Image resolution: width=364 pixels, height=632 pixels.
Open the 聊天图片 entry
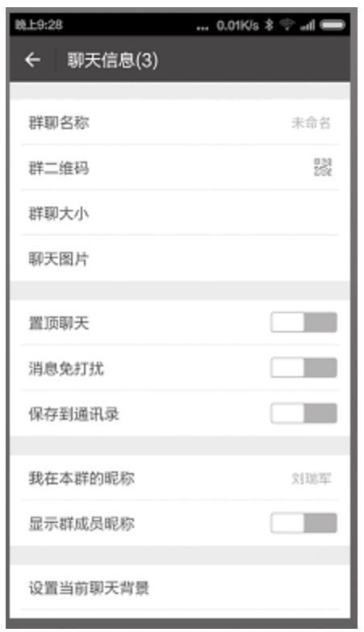click(x=180, y=258)
